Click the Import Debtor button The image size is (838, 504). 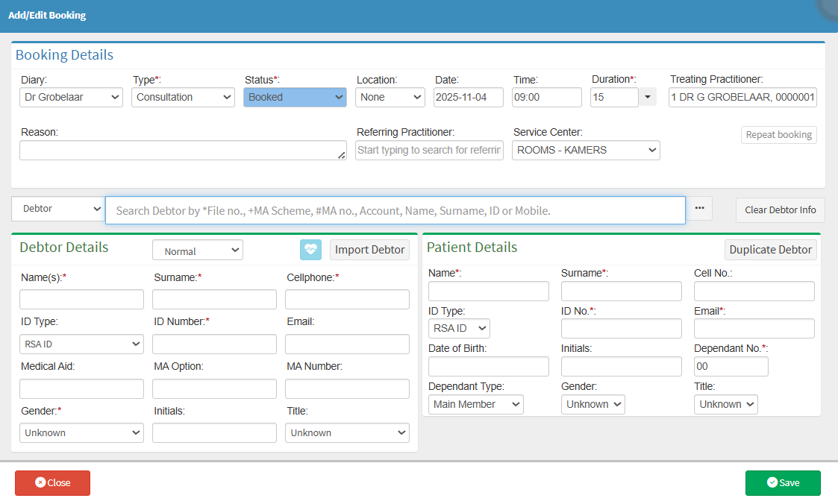[369, 250]
